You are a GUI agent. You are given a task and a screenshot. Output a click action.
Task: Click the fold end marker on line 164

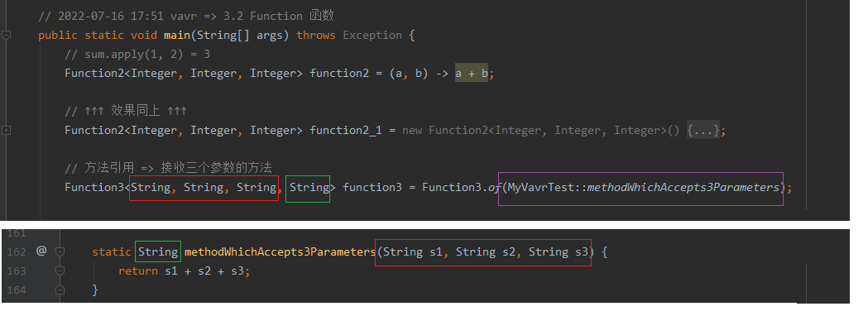[60, 290]
